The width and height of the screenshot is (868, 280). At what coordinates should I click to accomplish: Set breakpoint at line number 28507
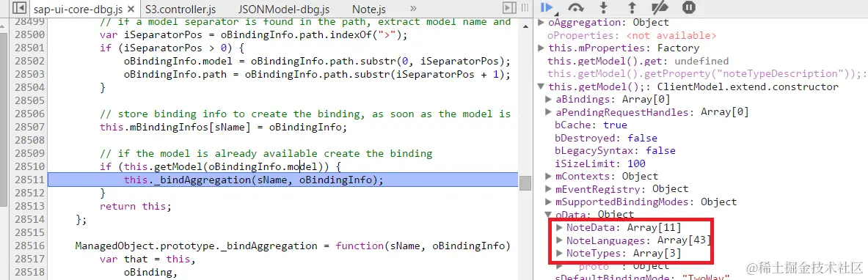point(29,128)
